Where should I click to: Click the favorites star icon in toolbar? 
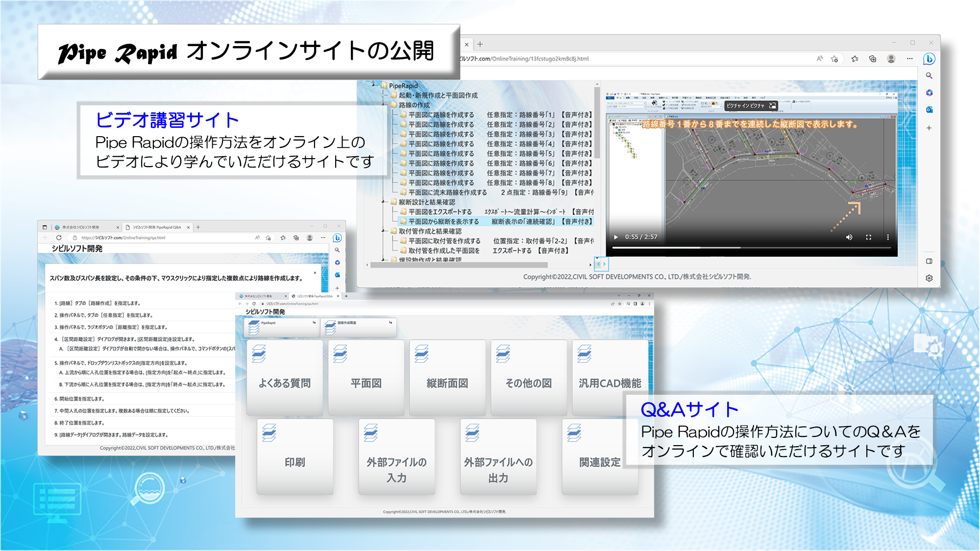[x=855, y=59]
